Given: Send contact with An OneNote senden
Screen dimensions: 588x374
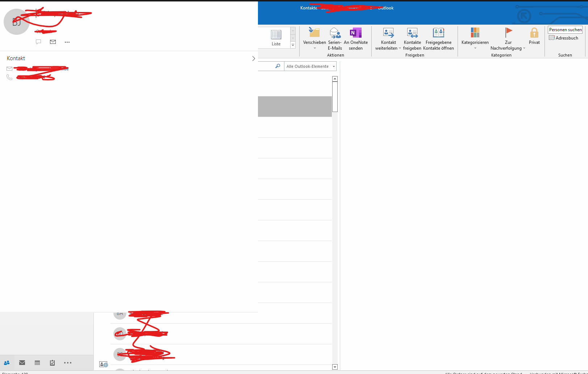Looking at the screenshot, I should [356, 39].
